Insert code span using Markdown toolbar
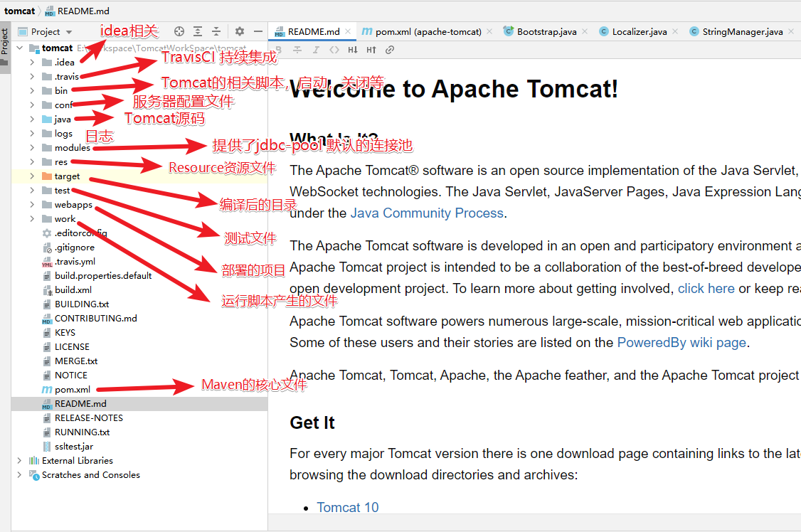Viewport: 801px width, 532px height. pyautogui.click(x=334, y=50)
